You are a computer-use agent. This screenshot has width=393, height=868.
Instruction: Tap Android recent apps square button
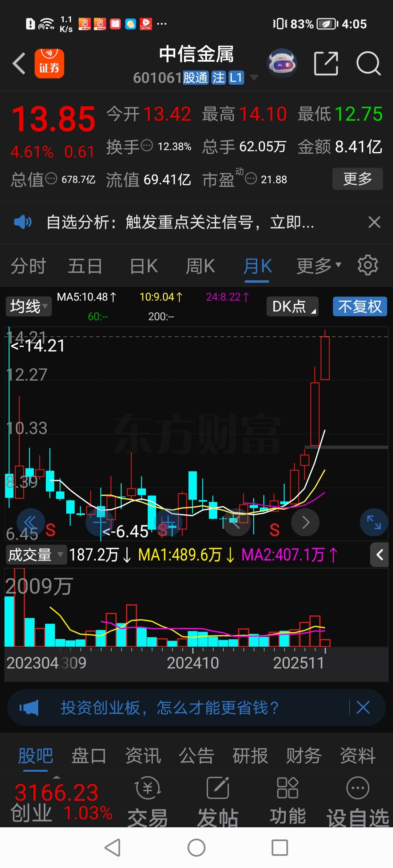pos(280,848)
